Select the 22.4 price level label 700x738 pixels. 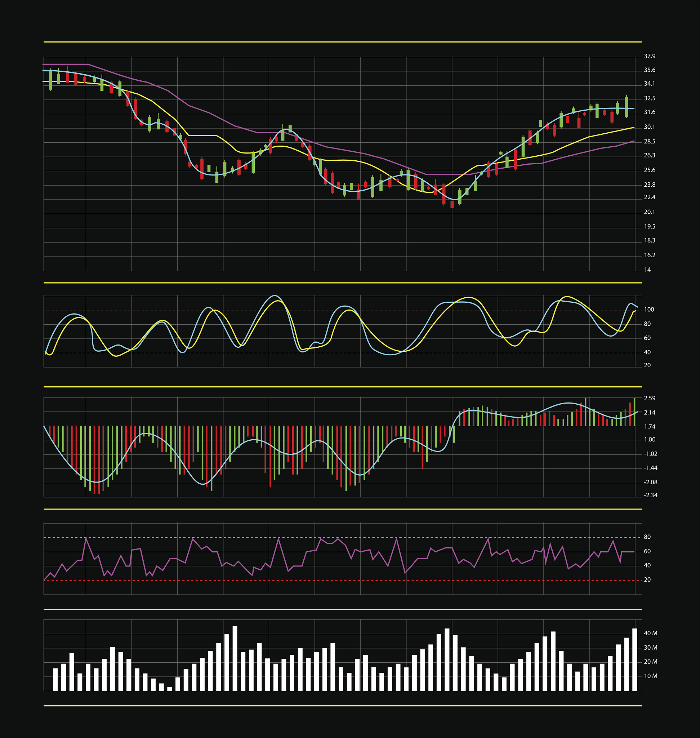pos(649,197)
